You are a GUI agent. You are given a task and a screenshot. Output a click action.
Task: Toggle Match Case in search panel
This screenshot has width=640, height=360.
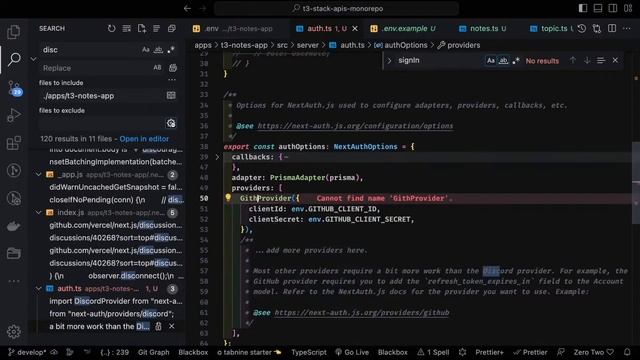click(x=146, y=49)
